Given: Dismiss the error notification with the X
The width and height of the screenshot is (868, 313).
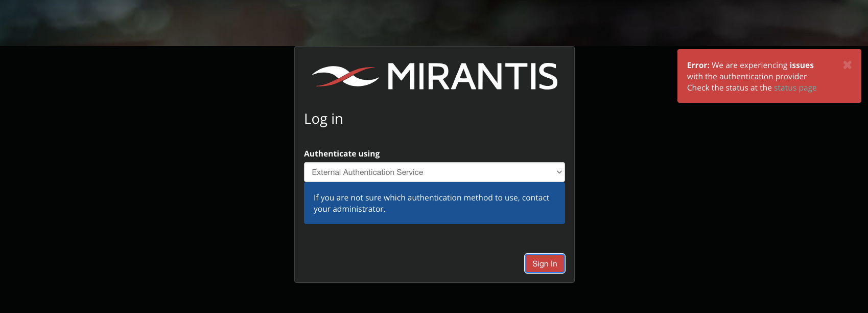Looking at the screenshot, I should (847, 65).
